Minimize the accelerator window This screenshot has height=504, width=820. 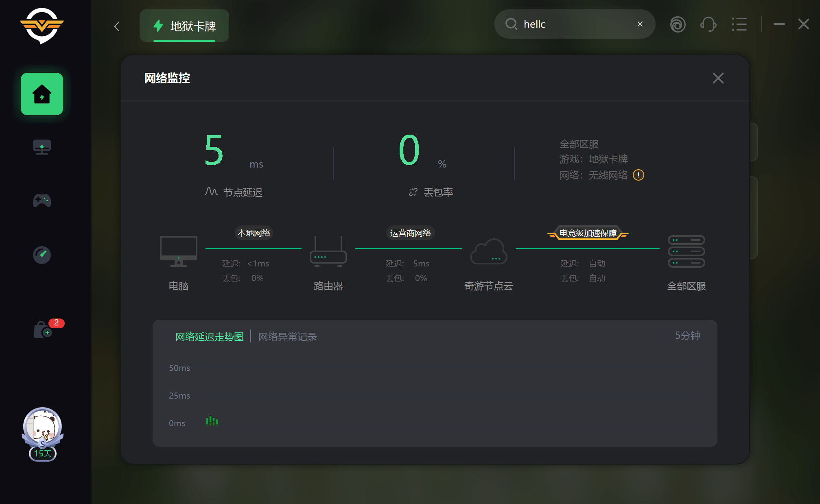(x=779, y=24)
